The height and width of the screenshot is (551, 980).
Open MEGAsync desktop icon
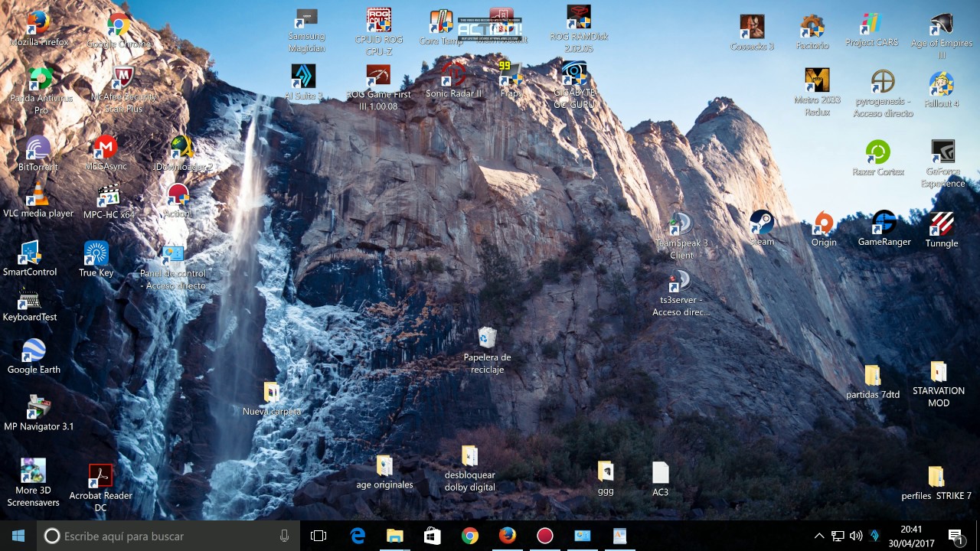tap(106, 154)
